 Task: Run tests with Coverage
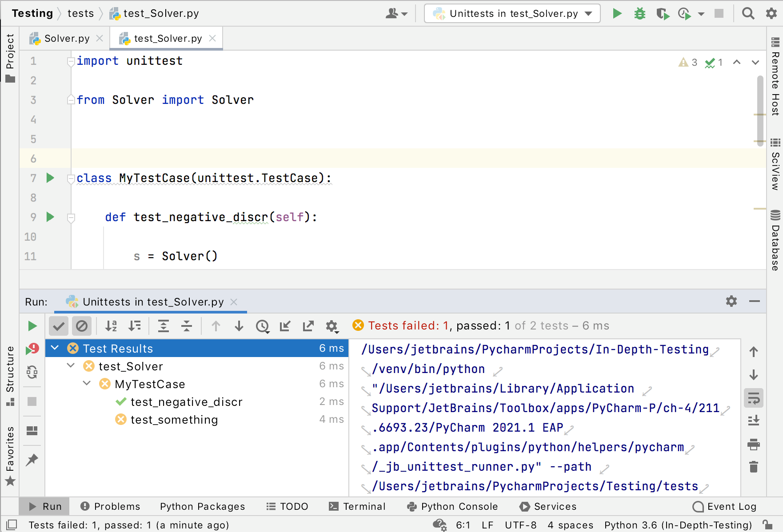pyautogui.click(x=663, y=14)
